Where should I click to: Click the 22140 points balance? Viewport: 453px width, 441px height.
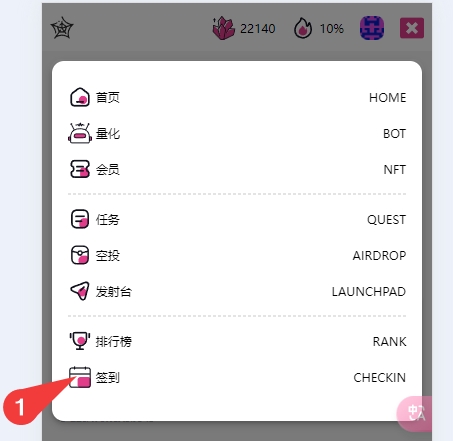(258, 29)
